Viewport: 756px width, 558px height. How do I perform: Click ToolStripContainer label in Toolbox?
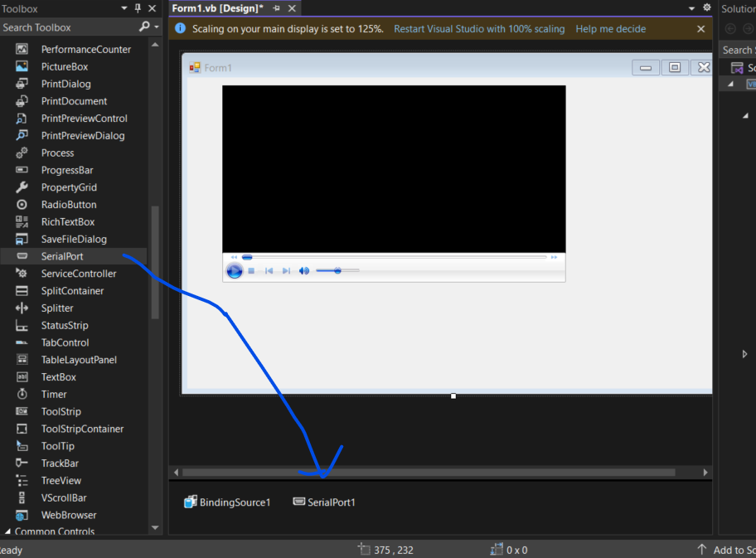point(82,429)
